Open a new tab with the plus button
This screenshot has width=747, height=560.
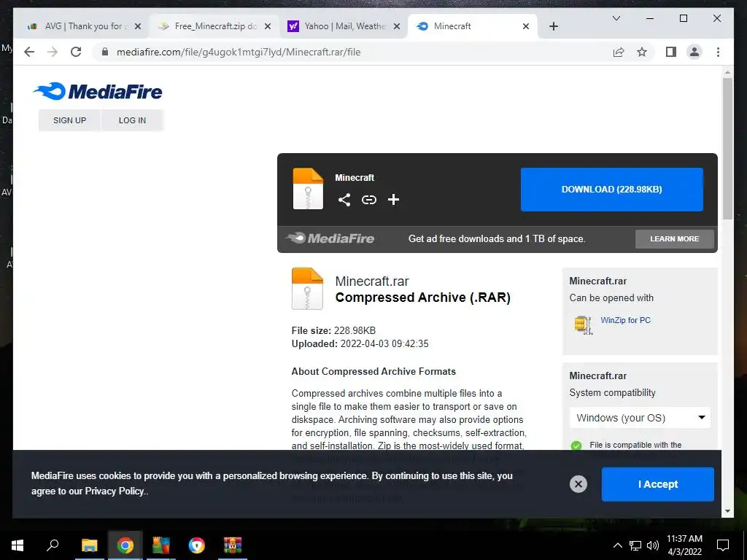point(553,26)
